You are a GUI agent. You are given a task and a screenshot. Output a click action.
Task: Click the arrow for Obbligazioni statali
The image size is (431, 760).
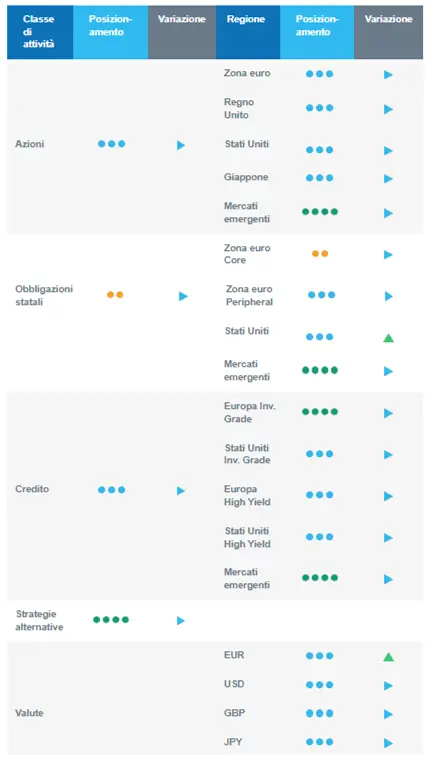[183, 296]
